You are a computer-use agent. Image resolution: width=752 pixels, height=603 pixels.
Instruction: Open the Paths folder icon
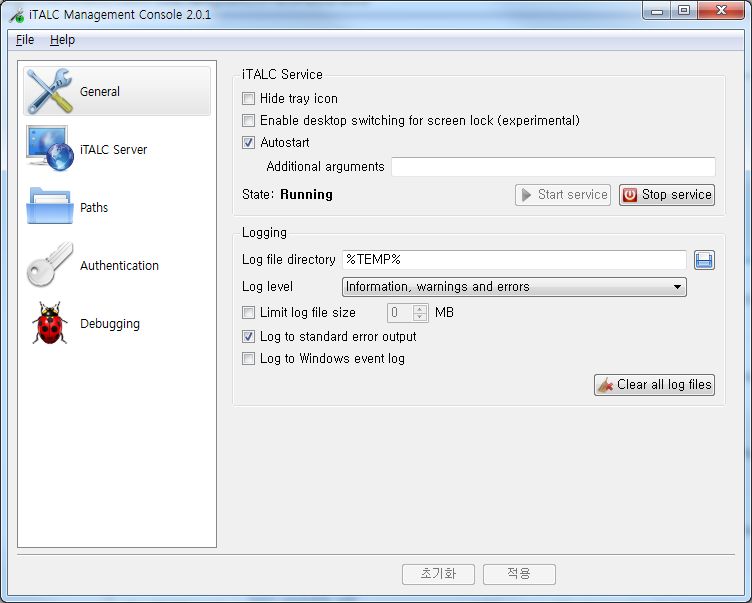[x=50, y=206]
